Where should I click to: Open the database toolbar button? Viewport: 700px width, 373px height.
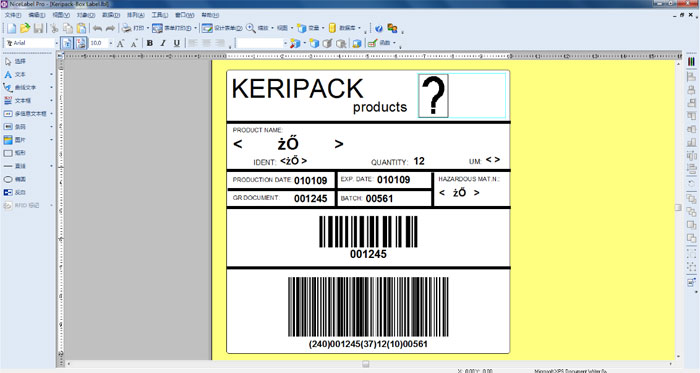point(342,28)
